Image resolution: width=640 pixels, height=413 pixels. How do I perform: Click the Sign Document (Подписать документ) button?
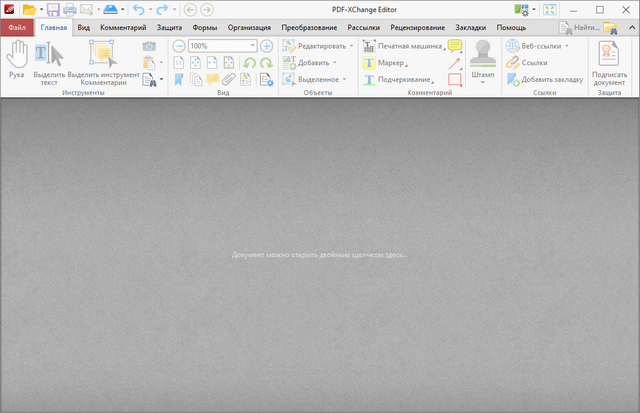[x=609, y=62]
